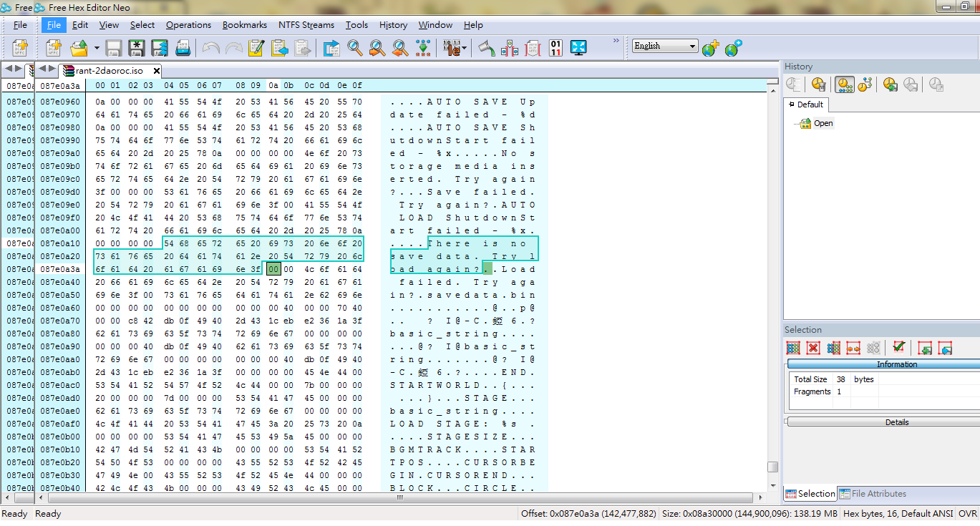
Task: Select the Open entry in history
Action: [823, 123]
